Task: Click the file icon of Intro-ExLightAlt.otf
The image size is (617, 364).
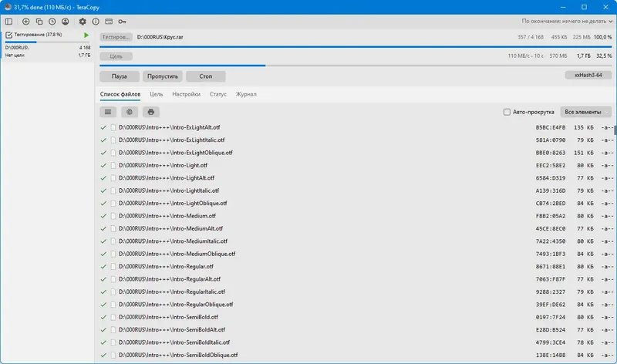Action: click(113, 127)
